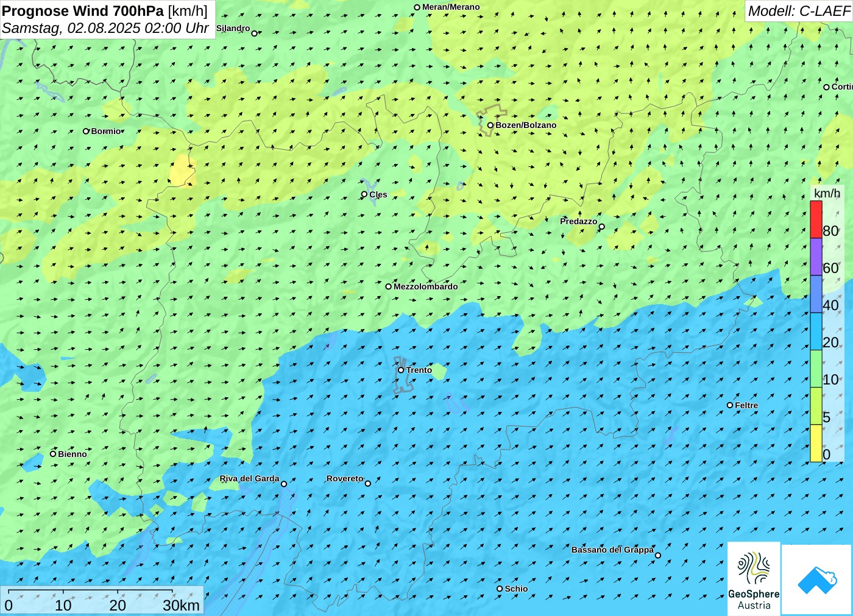853x616 pixels.
Task: Click the '10' scale bar label
Action: 63,605
